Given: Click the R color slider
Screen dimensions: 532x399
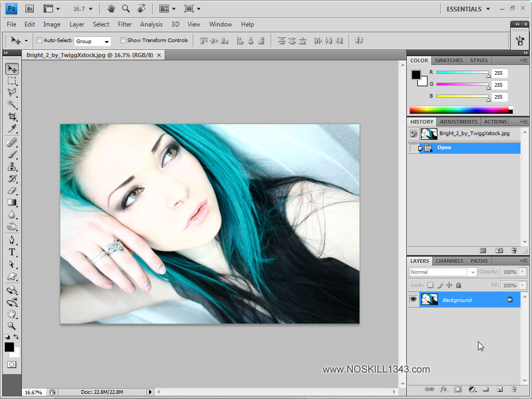Looking at the screenshot, I should click(462, 72).
